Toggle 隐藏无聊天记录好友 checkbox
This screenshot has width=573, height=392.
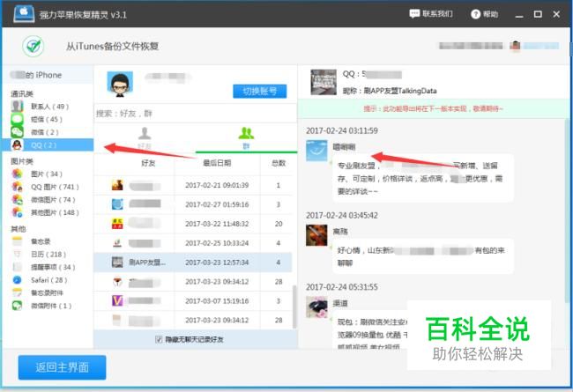click(159, 340)
